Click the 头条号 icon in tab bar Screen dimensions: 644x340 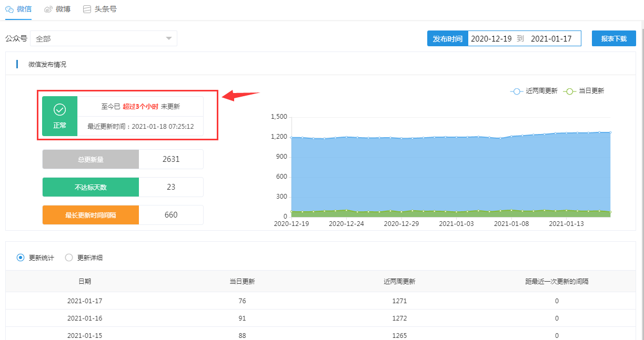[87, 9]
